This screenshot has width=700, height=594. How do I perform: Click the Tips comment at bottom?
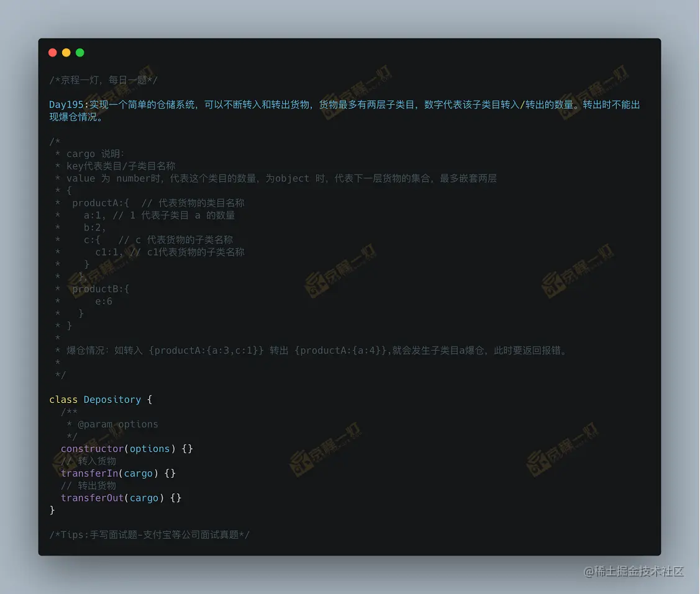150,535
